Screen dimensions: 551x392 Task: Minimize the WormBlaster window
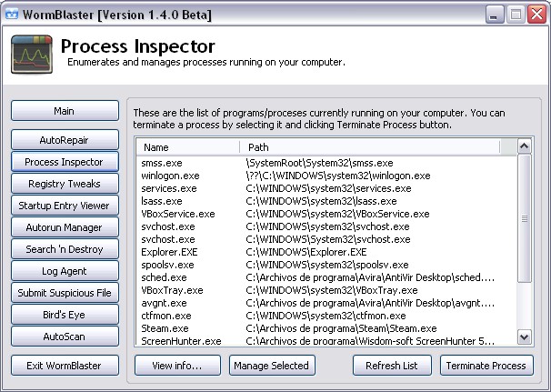pos(494,15)
